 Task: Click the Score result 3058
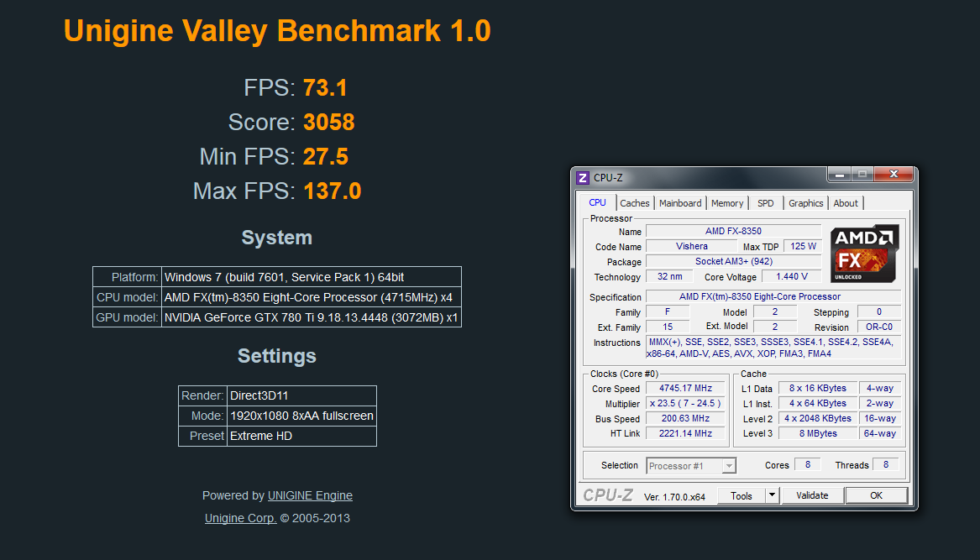point(328,123)
